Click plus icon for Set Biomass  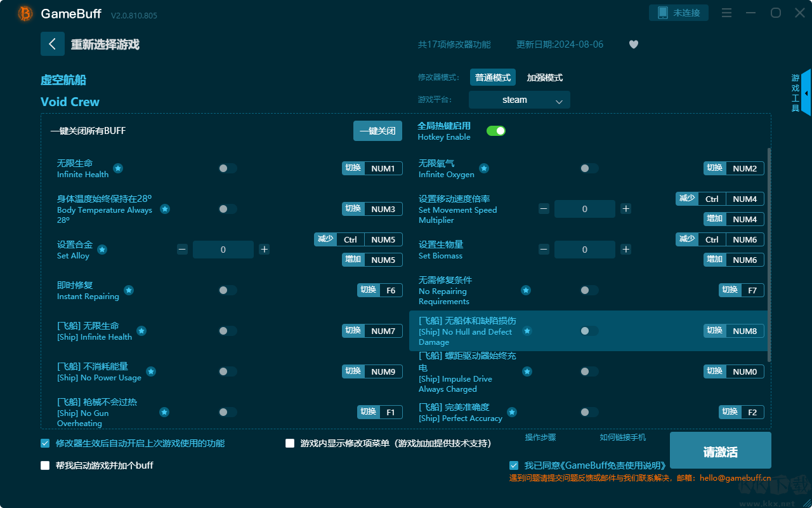pos(626,250)
